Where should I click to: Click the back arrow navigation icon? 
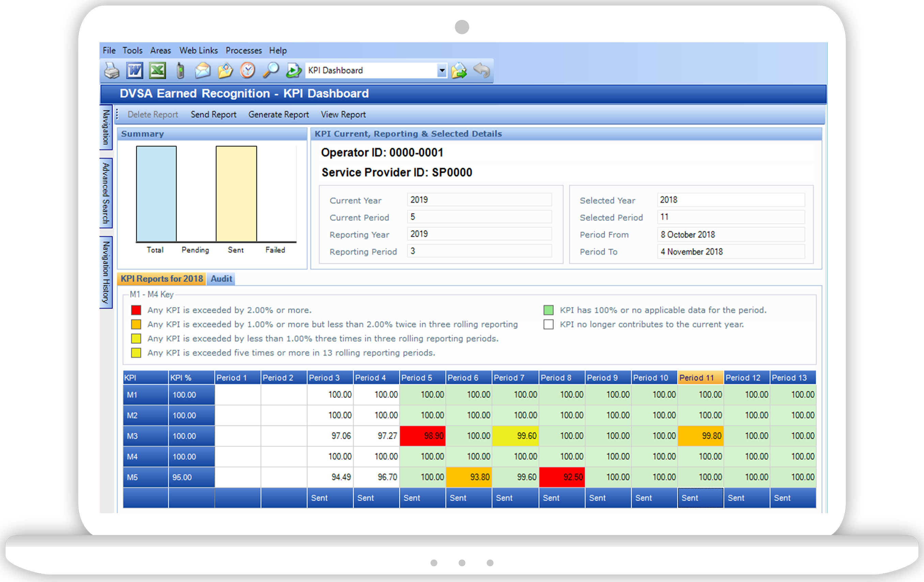pos(485,71)
